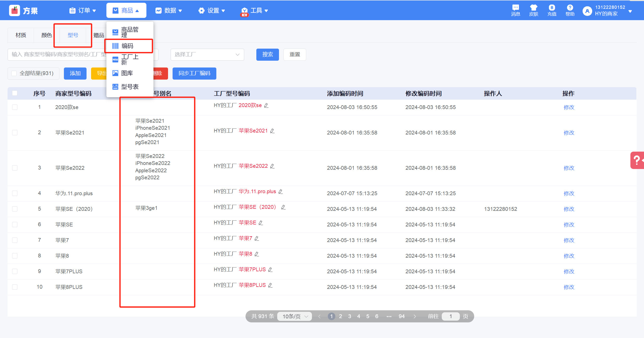Expand the 选择工厂 factory dropdown
Viewport: 644px width, 338px height.
coord(207,54)
